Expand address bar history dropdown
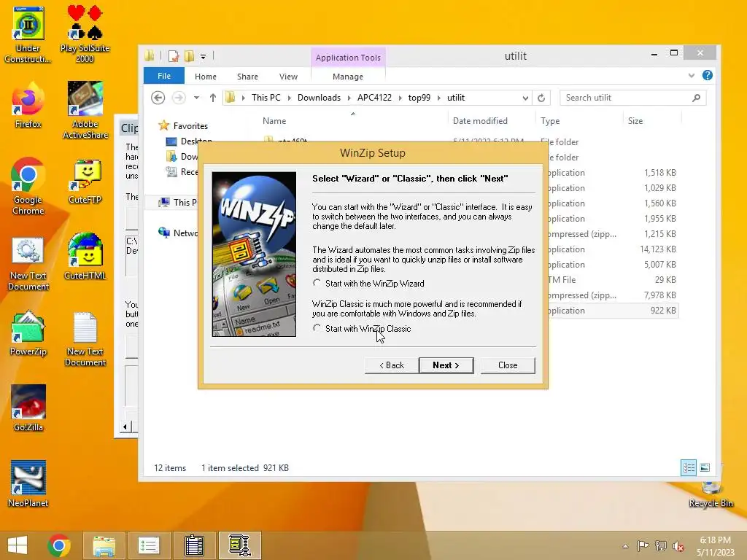This screenshot has width=747, height=560. pos(525,98)
